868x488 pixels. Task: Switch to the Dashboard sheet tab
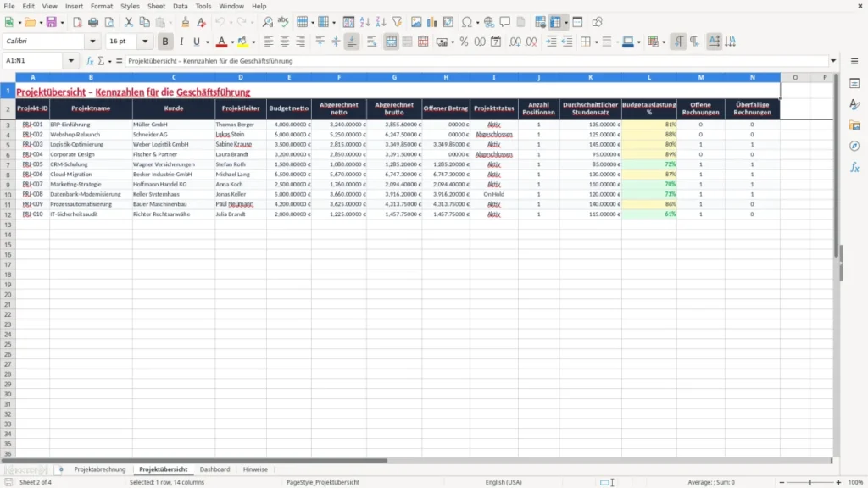(x=214, y=469)
